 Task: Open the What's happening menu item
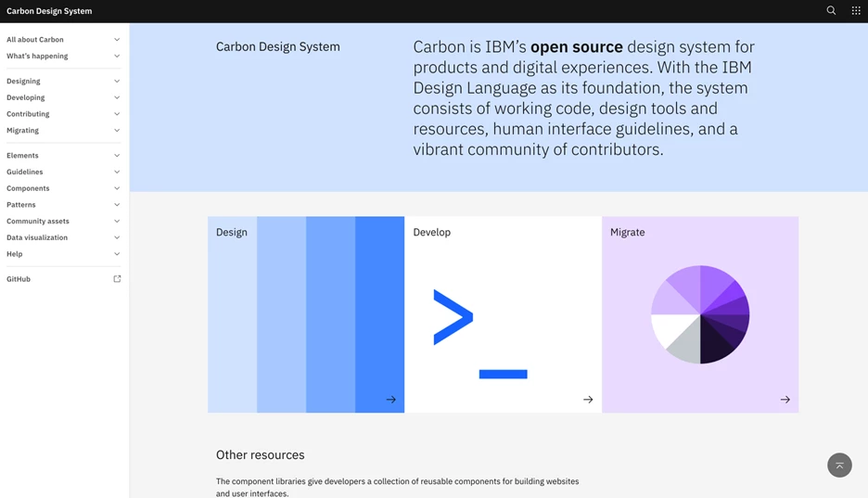coord(37,56)
